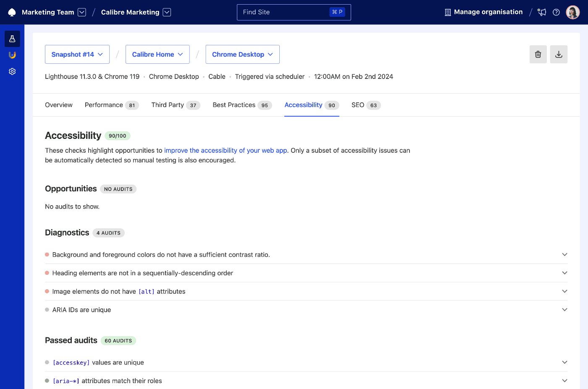Open the SEO tab
Image resolution: width=588 pixels, height=389 pixels.
[358, 105]
